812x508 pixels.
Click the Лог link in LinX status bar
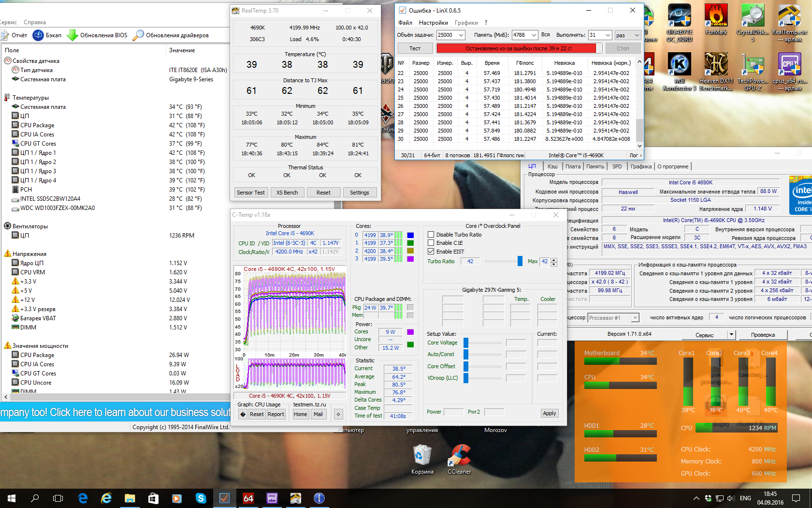click(635, 155)
